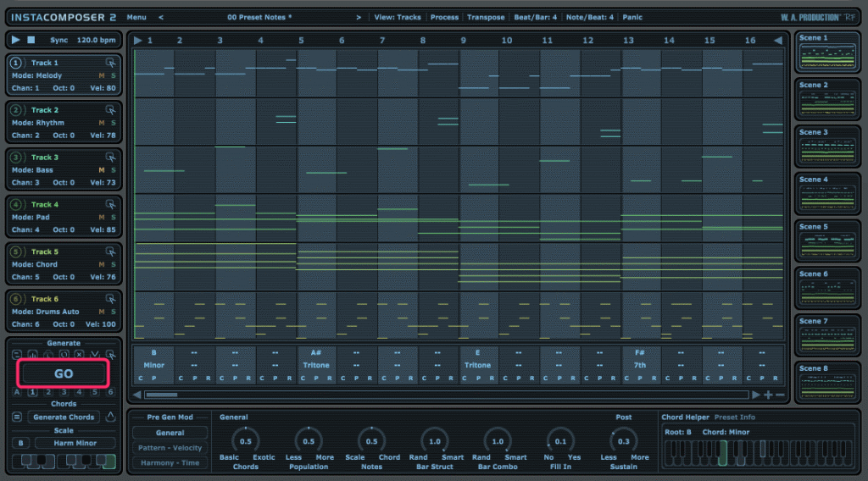Click the Less/More Sustain knob
The height and width of the screenshot is (481, 868).
(624, 441)
